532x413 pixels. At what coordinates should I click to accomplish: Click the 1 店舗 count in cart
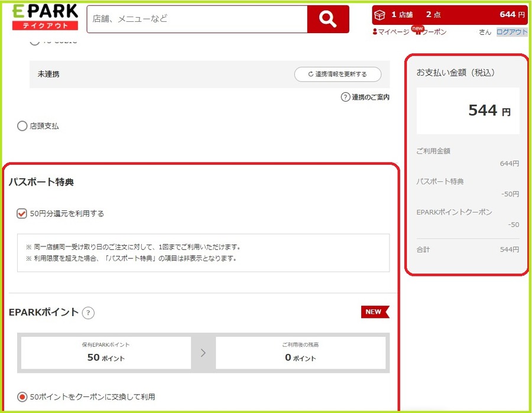(402, 15)
